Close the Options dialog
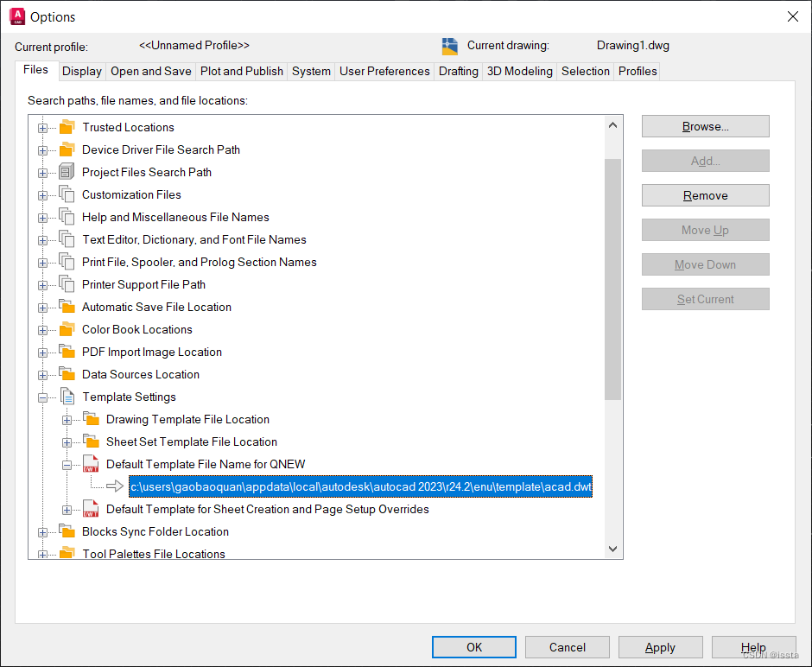Image resolution: width=812 pixels, height=667 pixels. (x=792, y=16)
